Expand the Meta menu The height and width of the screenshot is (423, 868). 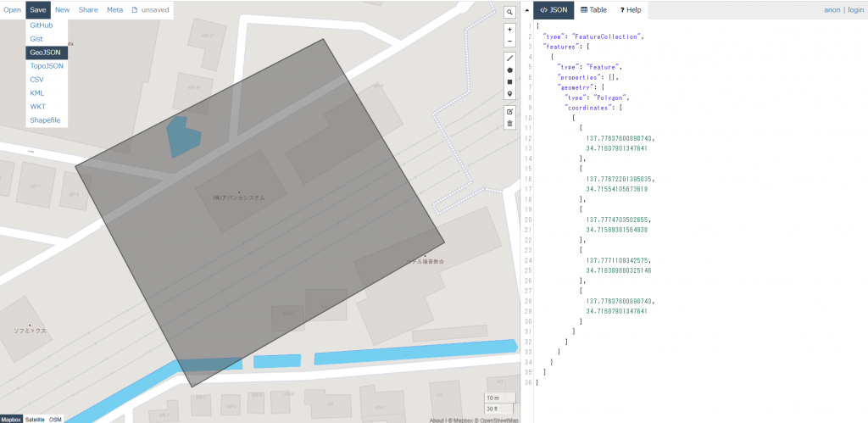click(114, 10)
